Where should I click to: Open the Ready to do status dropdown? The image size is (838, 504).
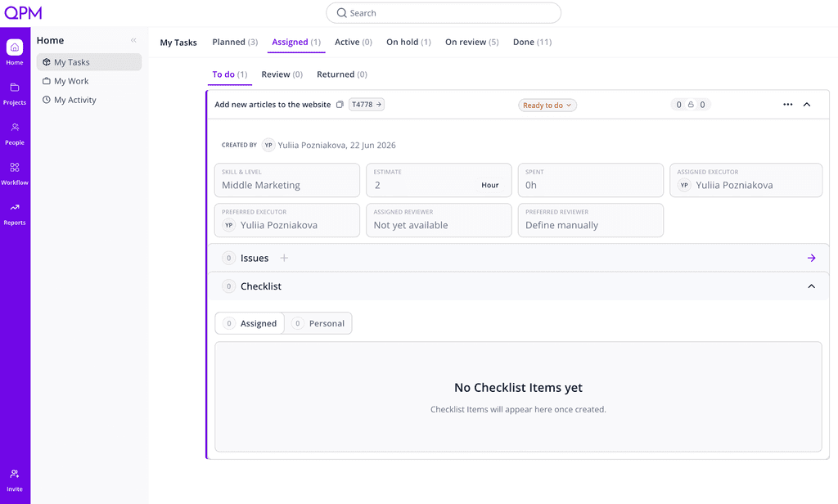547,106
